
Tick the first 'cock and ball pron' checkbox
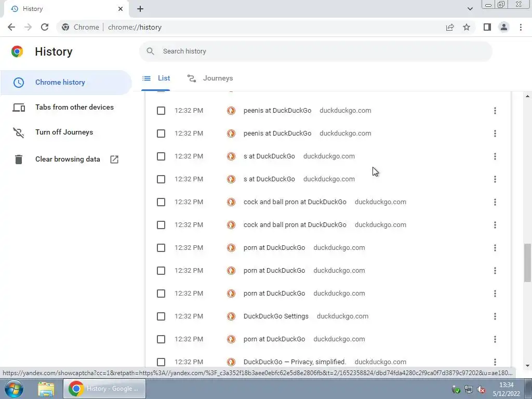click(161, 202)
